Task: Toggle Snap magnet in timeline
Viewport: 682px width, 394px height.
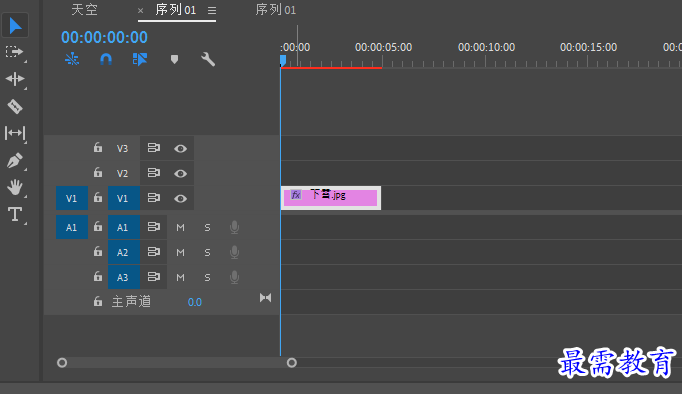Action: [x=106, y=59]
